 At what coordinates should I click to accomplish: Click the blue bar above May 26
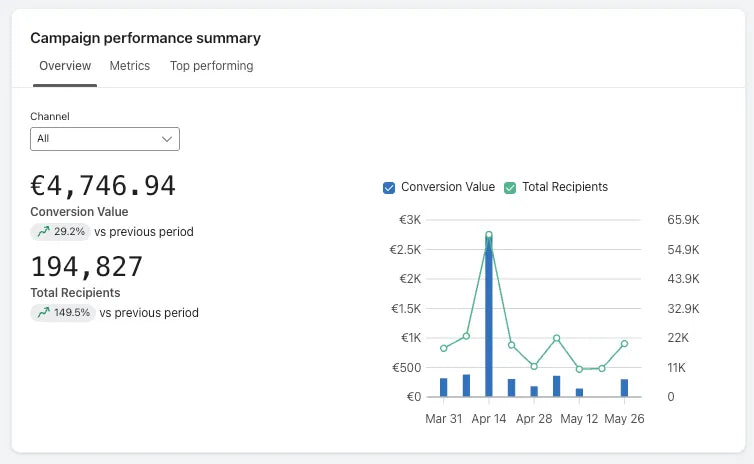tap(624, 388)
